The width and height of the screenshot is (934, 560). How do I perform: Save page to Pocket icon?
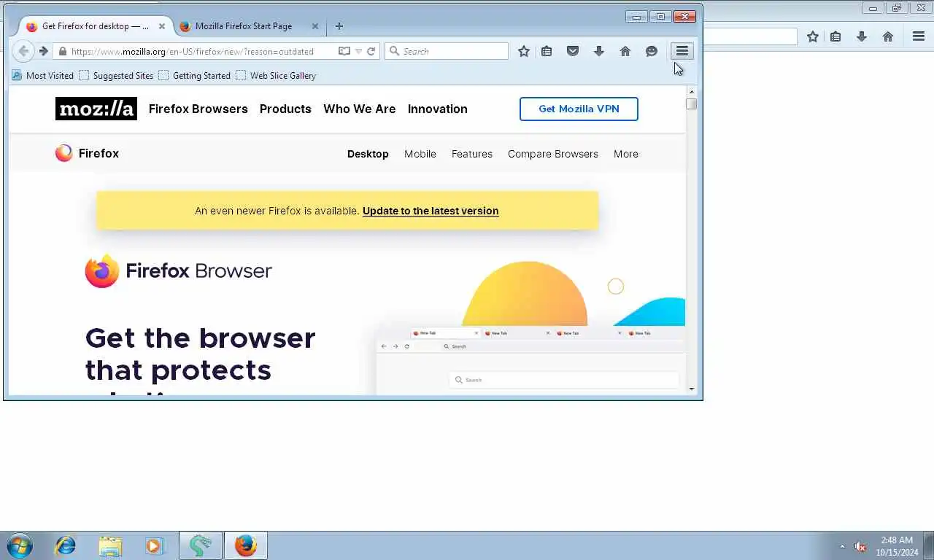click(573, 51)
